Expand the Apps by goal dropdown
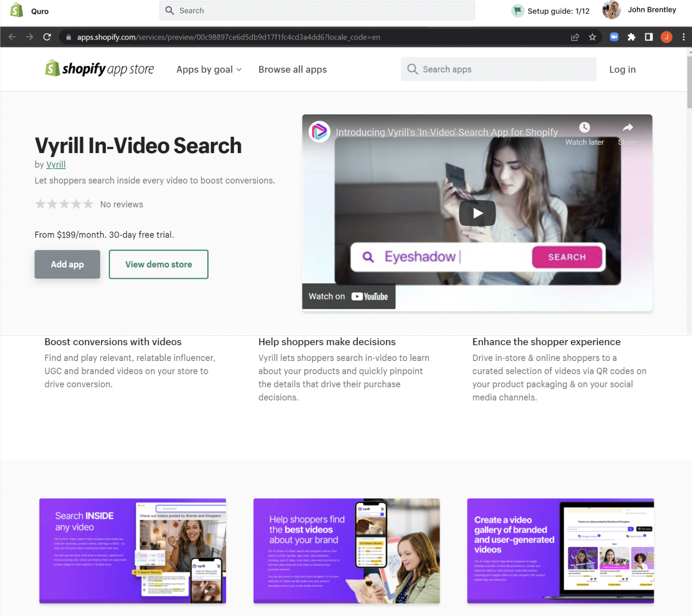Viewport: 692px width, 616px height. 209,69
